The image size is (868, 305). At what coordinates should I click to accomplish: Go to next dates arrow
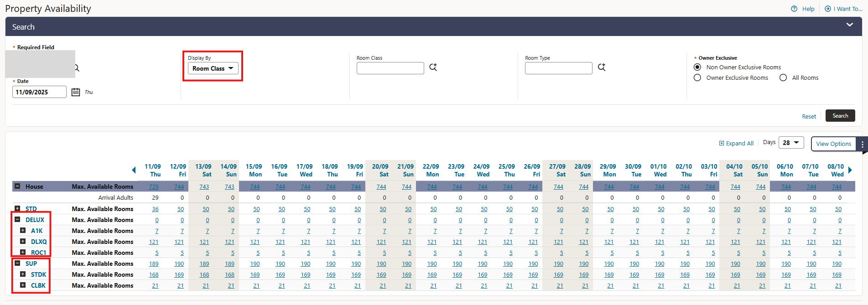coord(850,170)
